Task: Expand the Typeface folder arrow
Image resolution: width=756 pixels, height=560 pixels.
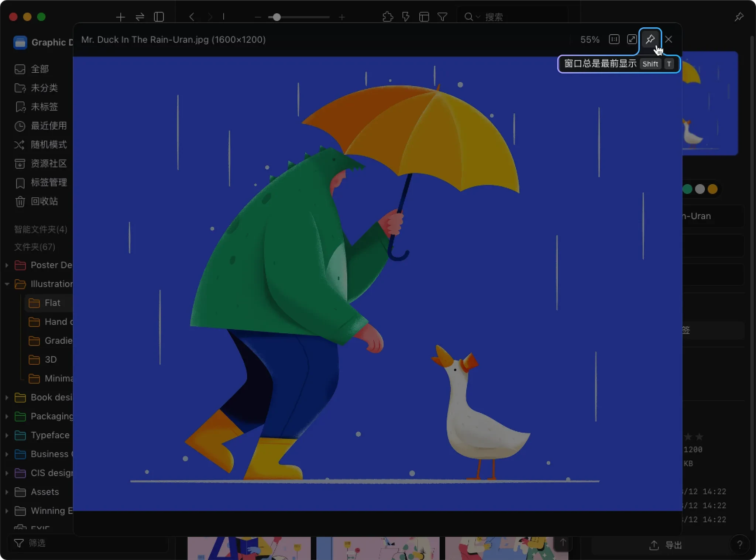Action: [x=7, y=435]
